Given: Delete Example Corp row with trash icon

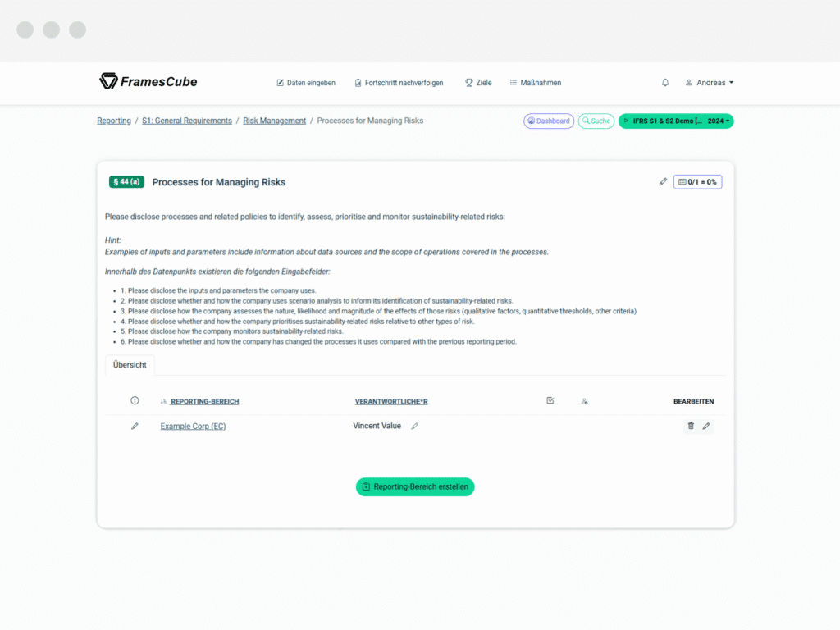Looking at the screenshot, I should coord(691,426).
